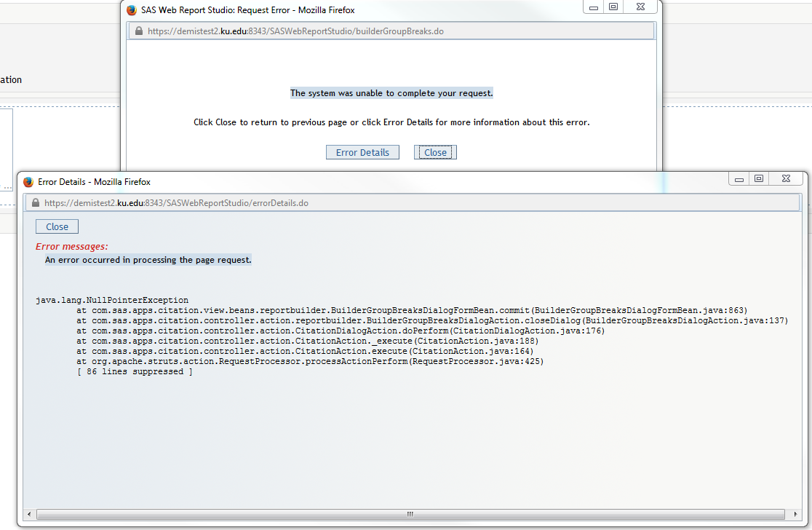The width and height of the screenshot is (812, 530).
Task: Click Firefox icon in Request Error title bar
Action: [132, 10]
